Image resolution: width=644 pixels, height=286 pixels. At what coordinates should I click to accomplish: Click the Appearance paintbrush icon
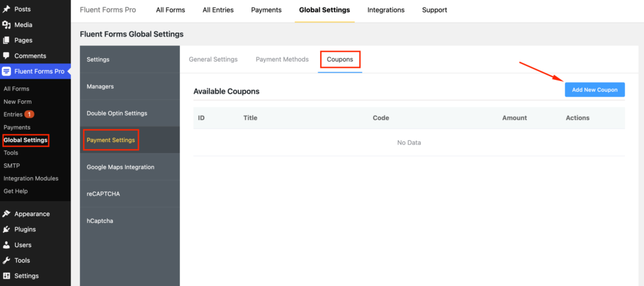(x=6, y=214)
